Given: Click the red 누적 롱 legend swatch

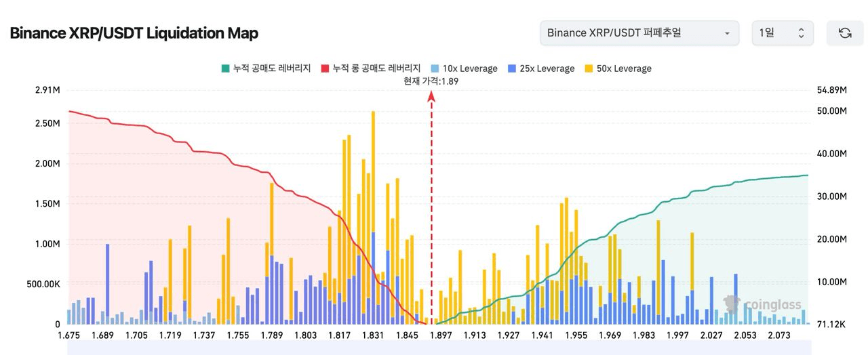Looking at the screenshot, I should click(x=325, y=68).
